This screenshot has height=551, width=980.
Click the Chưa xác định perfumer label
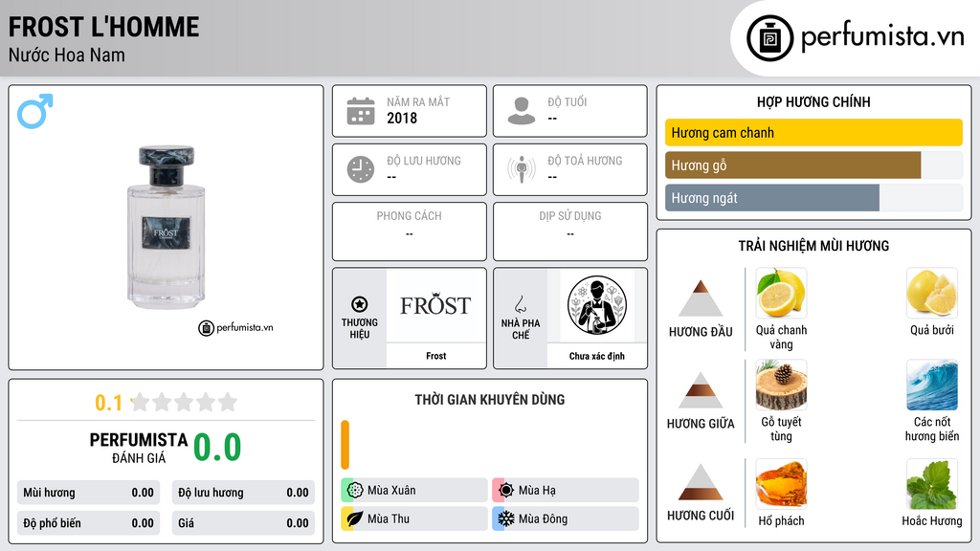coord(597,356)
